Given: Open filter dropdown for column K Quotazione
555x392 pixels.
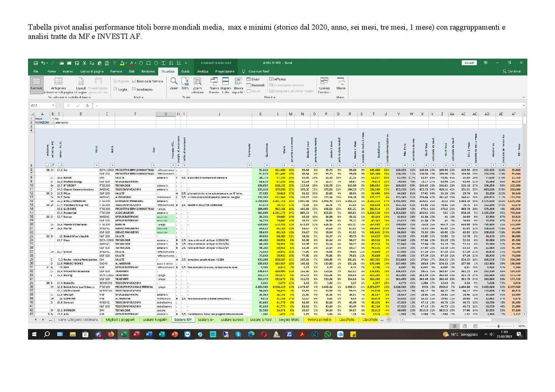Looking at the screenshot, I should tap(267, 165).
